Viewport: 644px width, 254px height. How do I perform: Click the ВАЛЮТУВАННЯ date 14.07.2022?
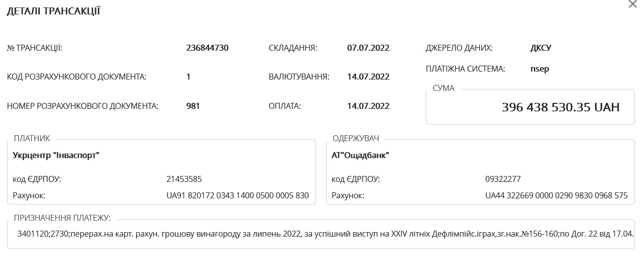coord(368,77)
